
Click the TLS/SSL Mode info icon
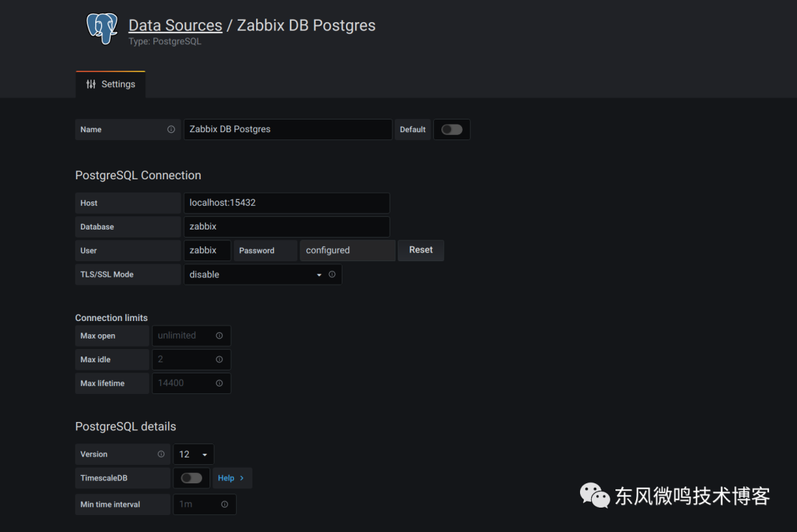(x=332, y=274)
